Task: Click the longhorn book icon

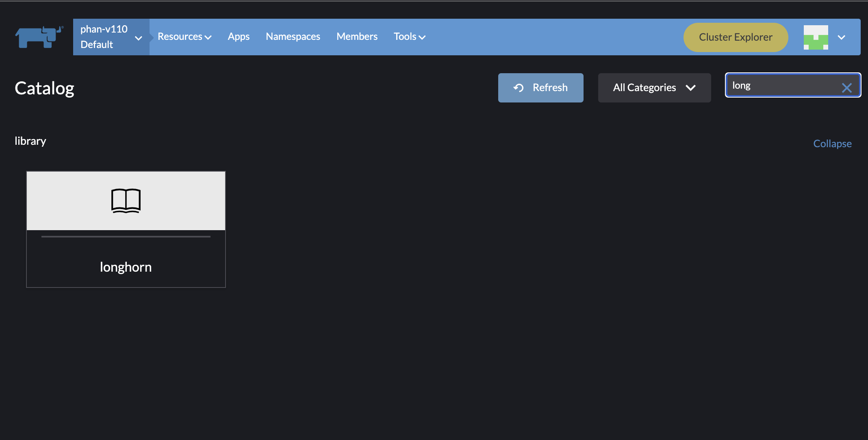Action: [x=126, y=200]
